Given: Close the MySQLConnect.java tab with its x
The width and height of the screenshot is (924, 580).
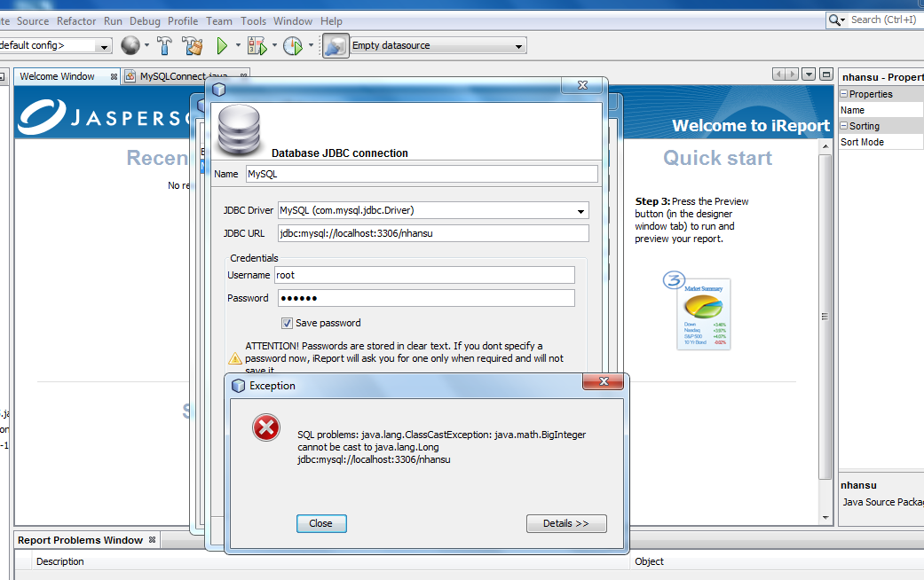Looking at the screenshot, I should 243,75.
